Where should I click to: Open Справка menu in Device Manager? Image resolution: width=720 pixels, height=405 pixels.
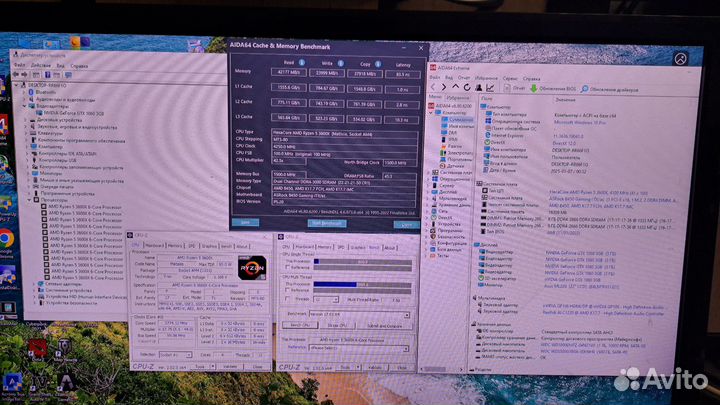79,66
